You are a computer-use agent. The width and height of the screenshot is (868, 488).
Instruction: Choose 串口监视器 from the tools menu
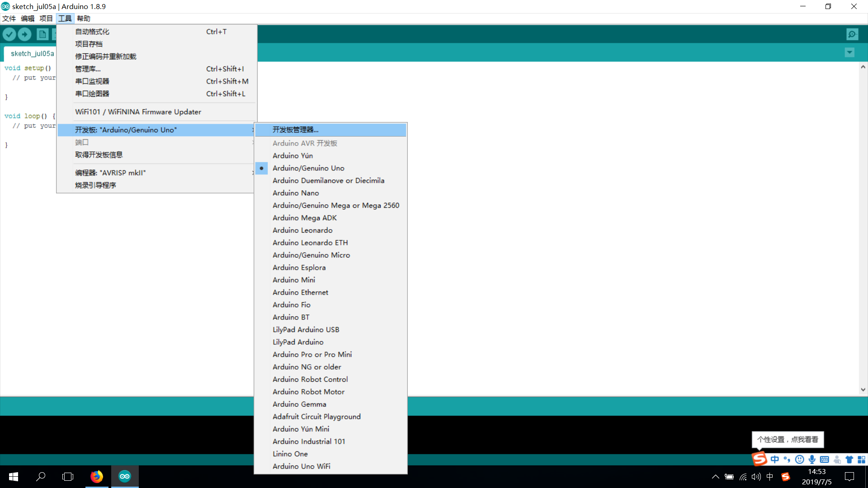(x=92, y=81)
